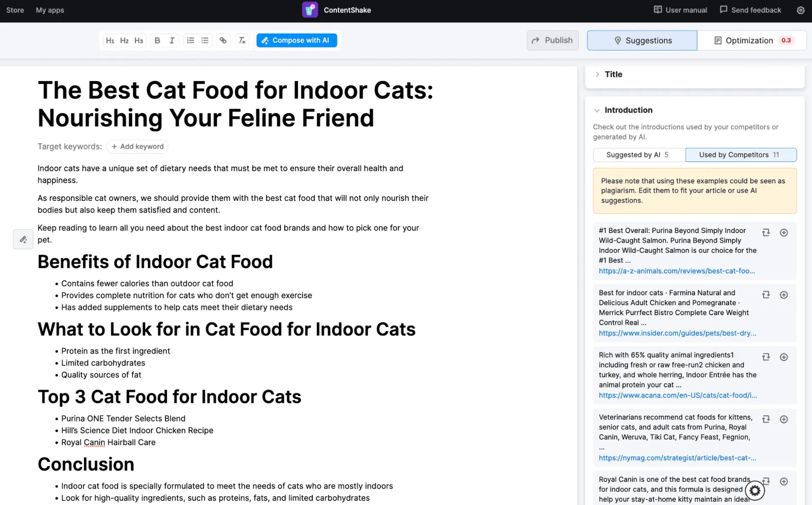Insert a hyperlink
Screen dimensions: 812x505
click(223, 40)
